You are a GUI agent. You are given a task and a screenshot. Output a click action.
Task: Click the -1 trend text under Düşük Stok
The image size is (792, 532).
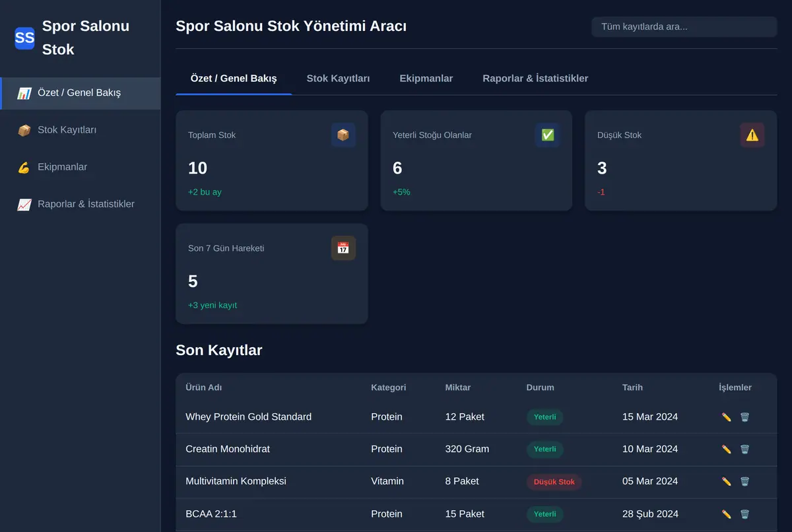coord(601,192)
